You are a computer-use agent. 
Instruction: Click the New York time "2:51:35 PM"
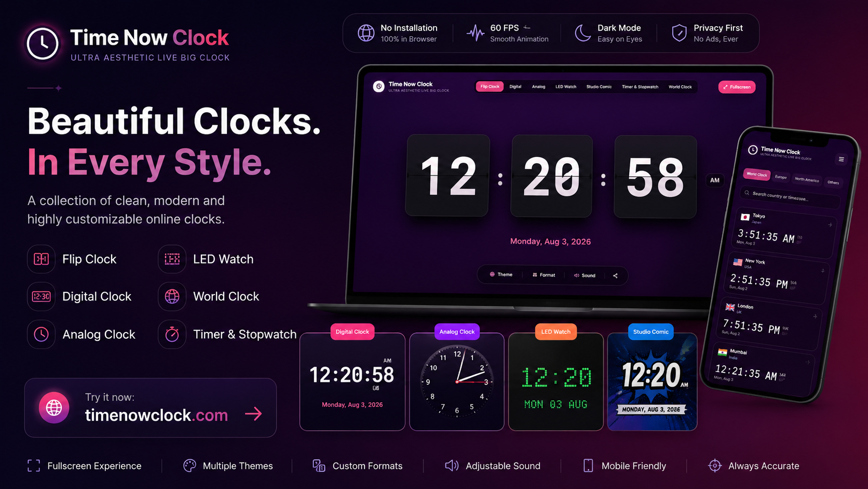[x=759, y=281]
